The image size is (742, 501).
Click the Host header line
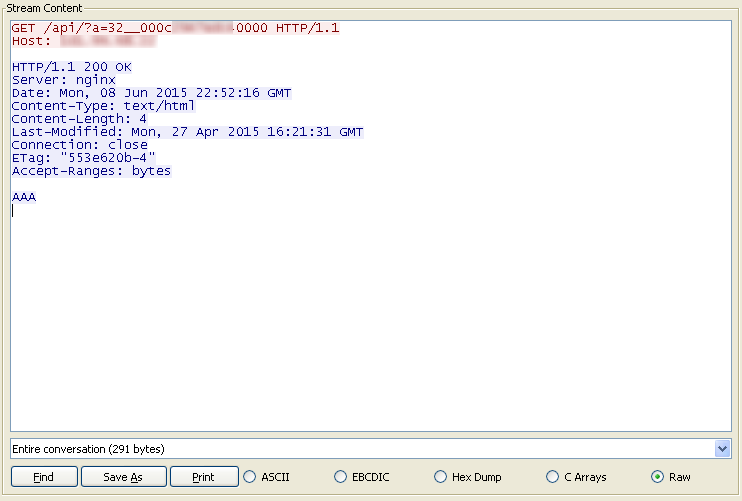(84, 41)
